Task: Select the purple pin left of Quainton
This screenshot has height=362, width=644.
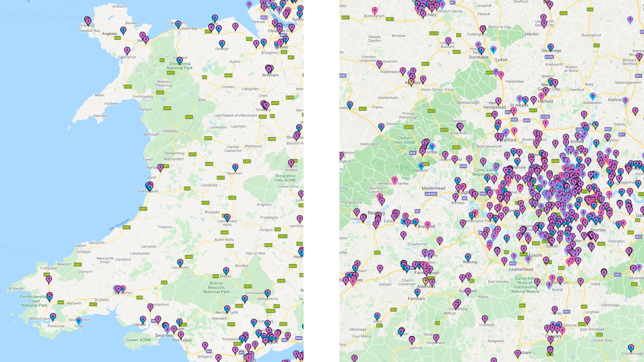Action: coord(379,64)
